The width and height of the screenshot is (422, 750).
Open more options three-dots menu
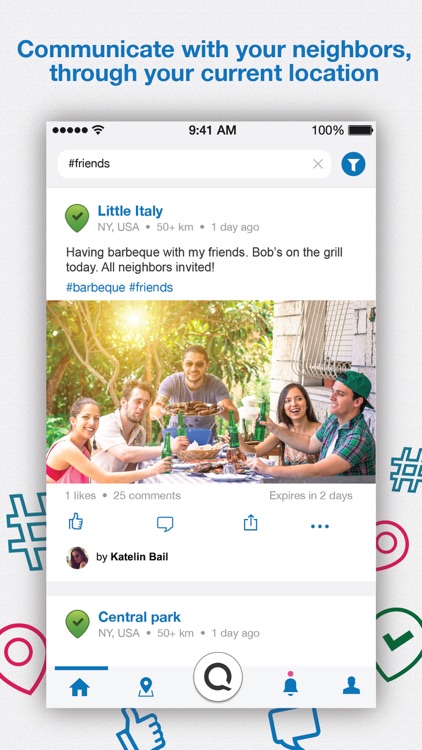tap(320, 526)
